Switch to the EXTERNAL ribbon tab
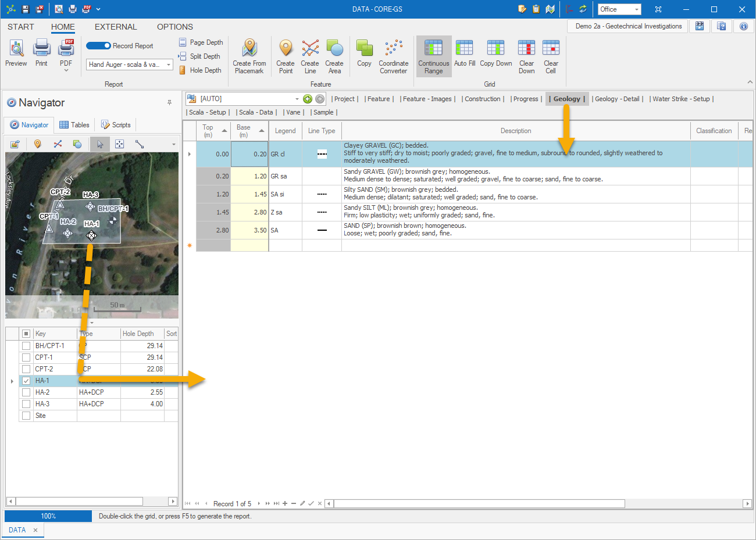Viewport: 756px width, 540px height. pos(116,27)
